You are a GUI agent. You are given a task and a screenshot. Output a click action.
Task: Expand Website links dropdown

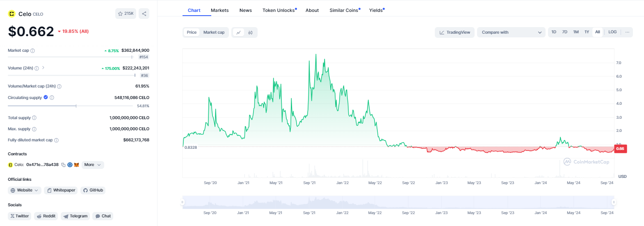25,190
